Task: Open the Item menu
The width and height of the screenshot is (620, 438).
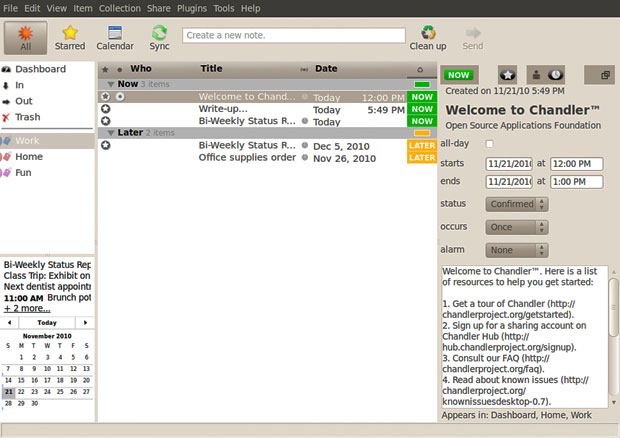Action: click(x=83, y=8)
